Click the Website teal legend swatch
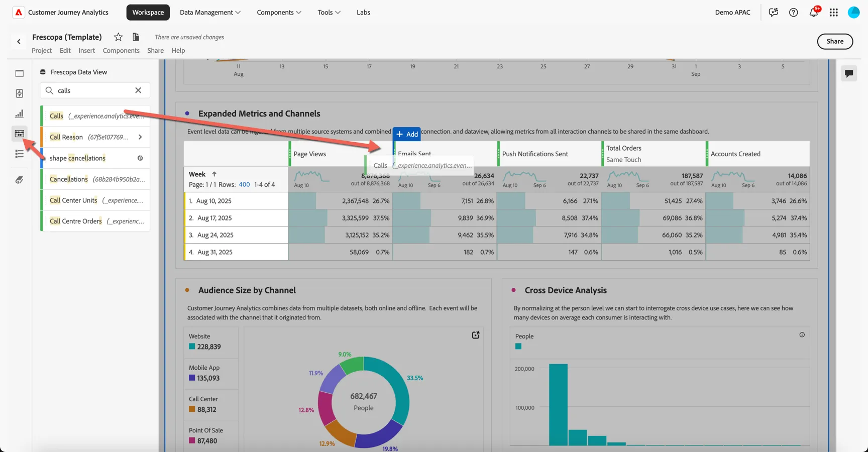This screenshot has width=868, height=452. point(192,347)
